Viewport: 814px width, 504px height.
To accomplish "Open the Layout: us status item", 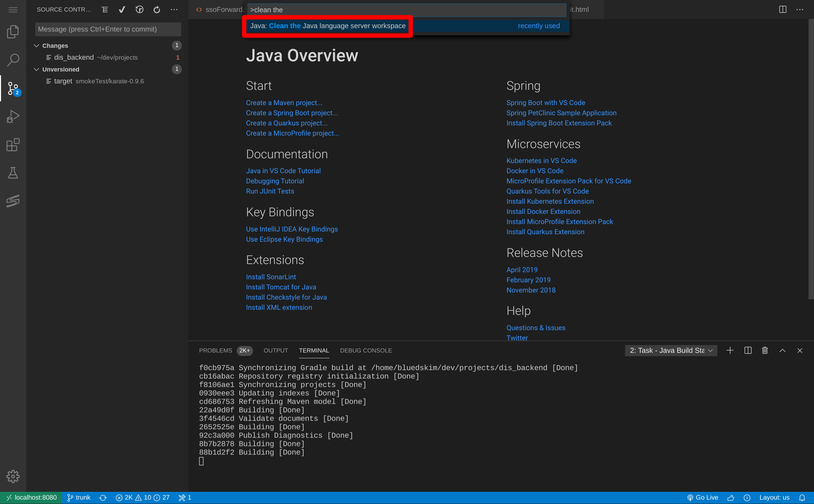I will 774,498.
